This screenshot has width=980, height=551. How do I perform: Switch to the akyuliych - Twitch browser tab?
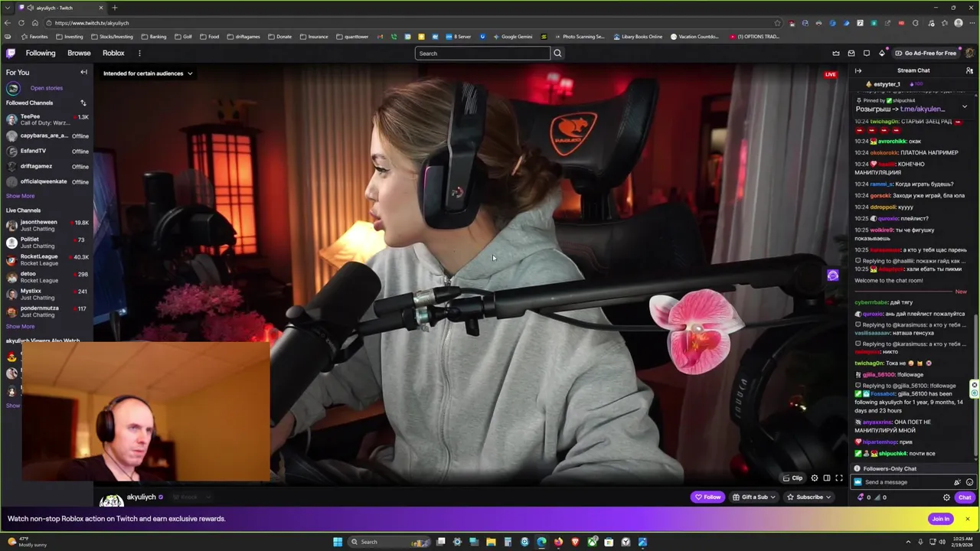(x=61, y=8)
